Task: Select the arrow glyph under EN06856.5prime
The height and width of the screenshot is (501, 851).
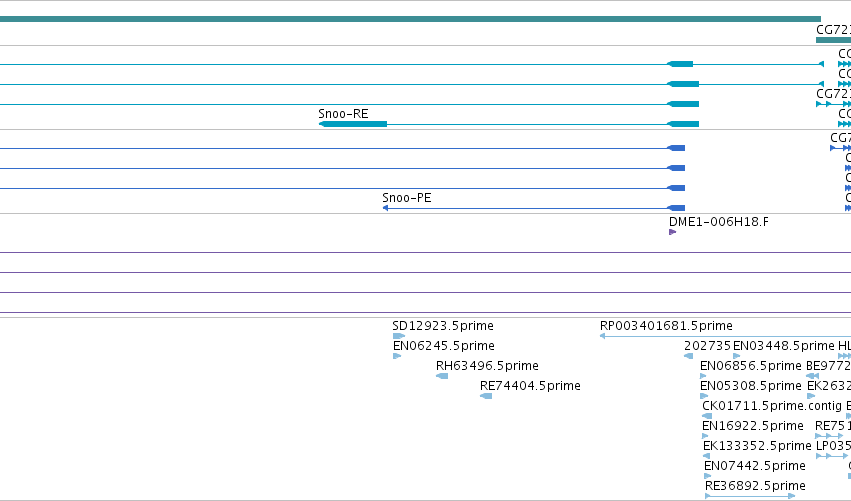Action: (x=703, y=376)
